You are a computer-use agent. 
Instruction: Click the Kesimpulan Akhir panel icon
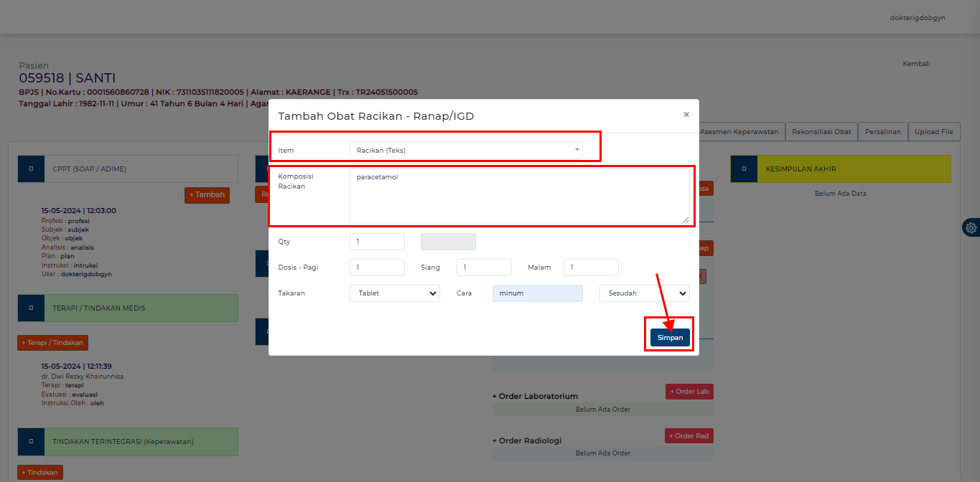pyautogui.click(x=744, y=169)
